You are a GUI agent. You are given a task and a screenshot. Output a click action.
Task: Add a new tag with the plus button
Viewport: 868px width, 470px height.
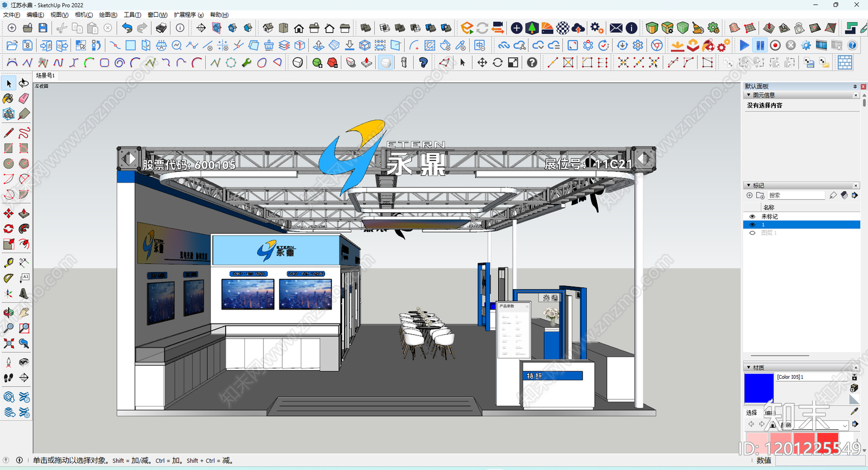point(750,195)
